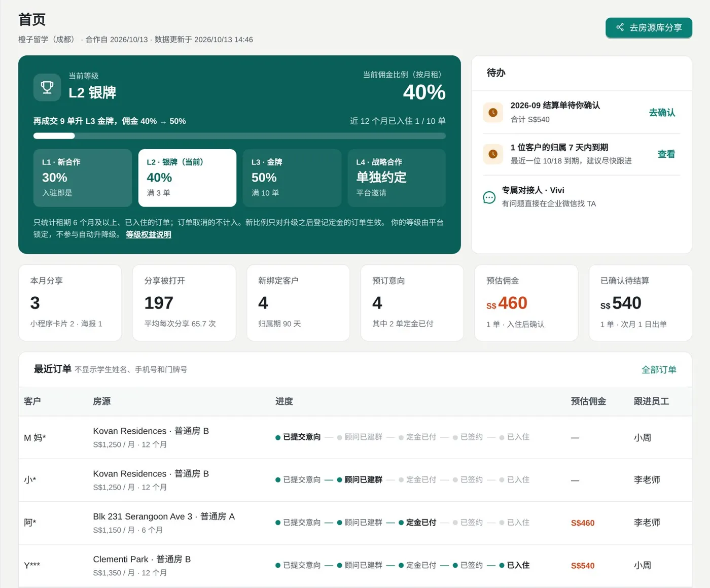Open the 预订意向 stat card

pos(412,303)
